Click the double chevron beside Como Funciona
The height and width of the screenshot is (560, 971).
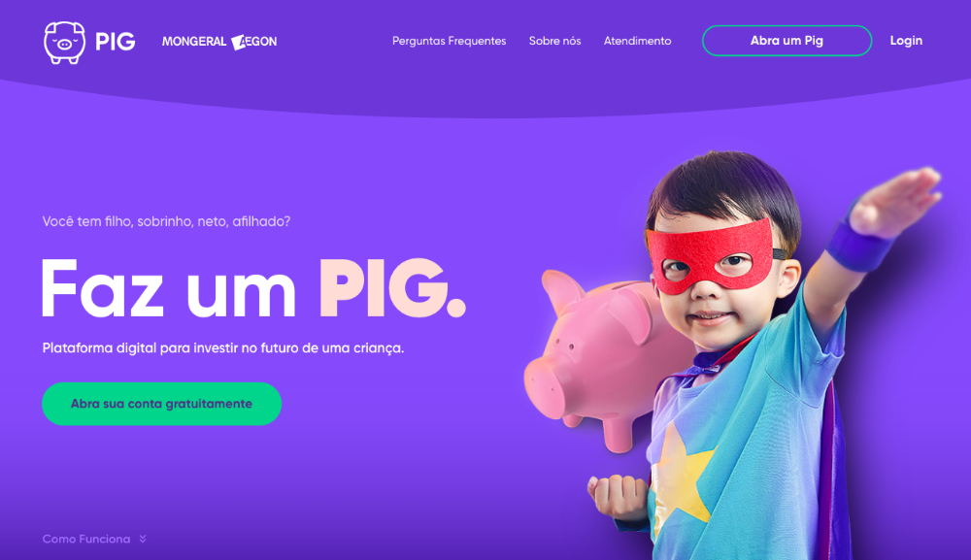click(x=143, y=539)
